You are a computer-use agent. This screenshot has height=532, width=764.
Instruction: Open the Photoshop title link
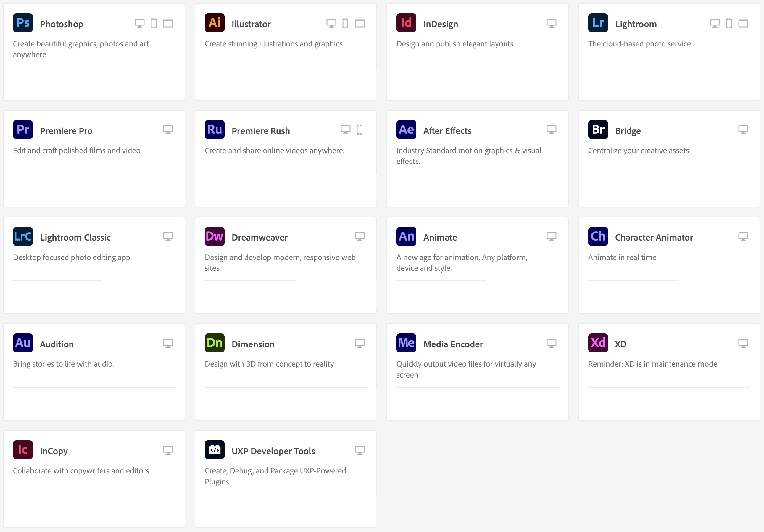tap(62, 24)
